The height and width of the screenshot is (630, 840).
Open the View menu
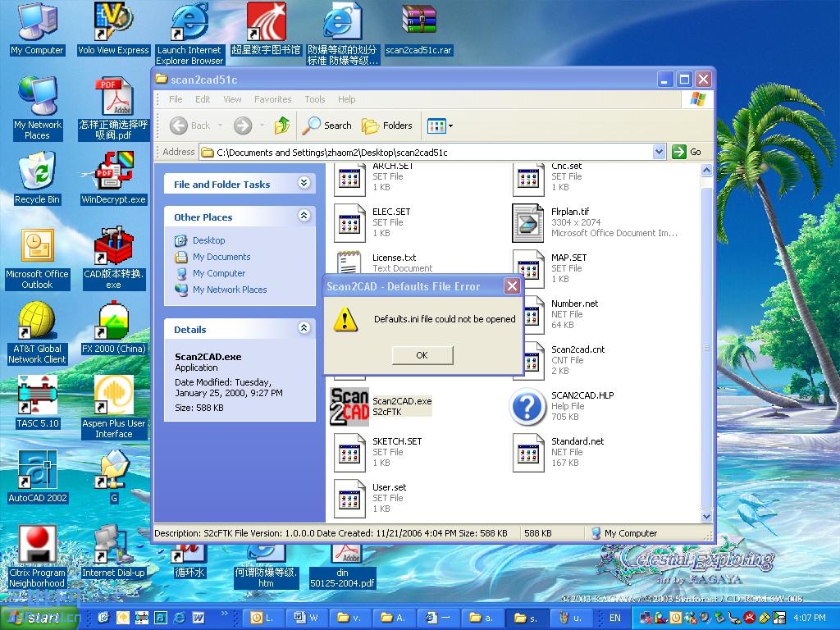point(232,99)
